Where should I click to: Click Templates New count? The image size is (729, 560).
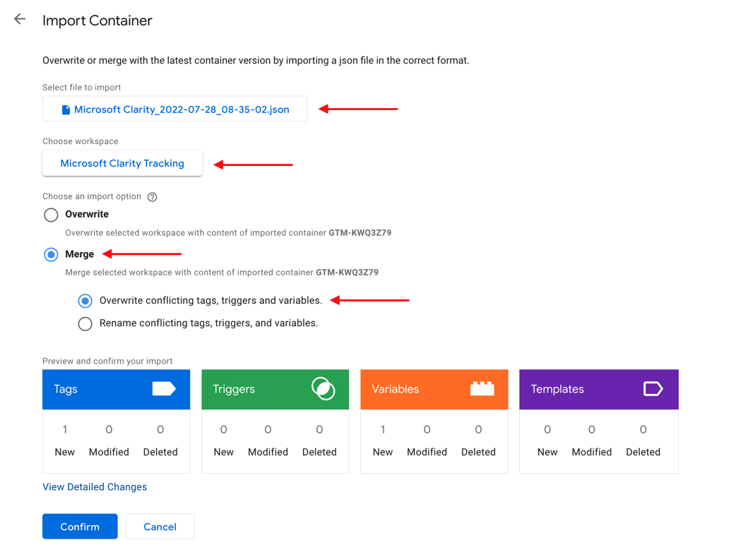(547, 429)
